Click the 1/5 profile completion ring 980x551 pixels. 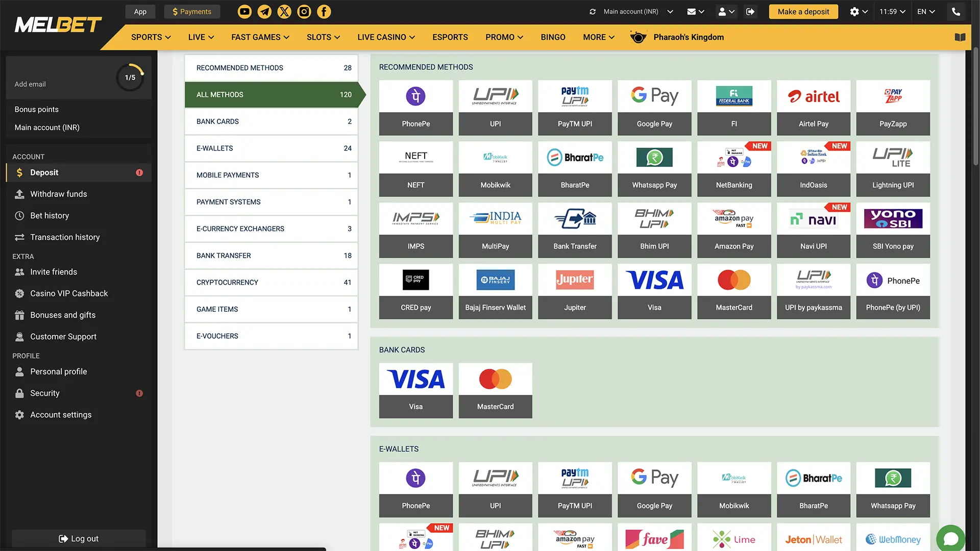point(131,78)
